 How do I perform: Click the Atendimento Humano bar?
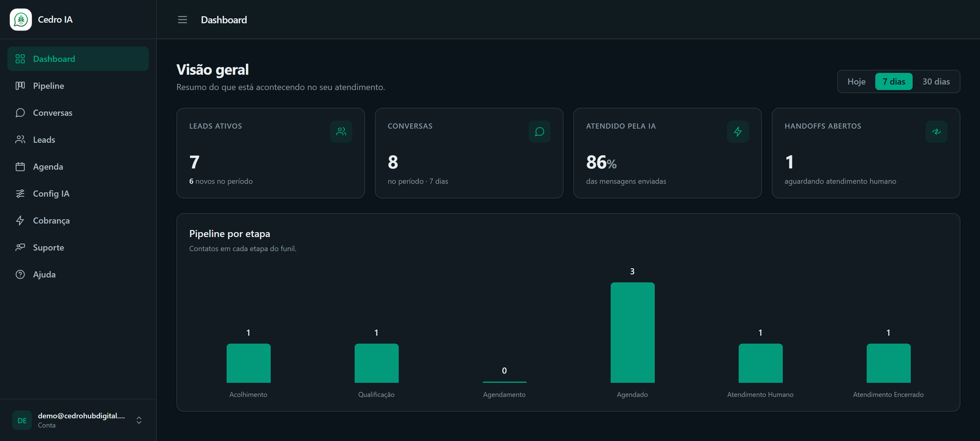[x=760, y=364]
